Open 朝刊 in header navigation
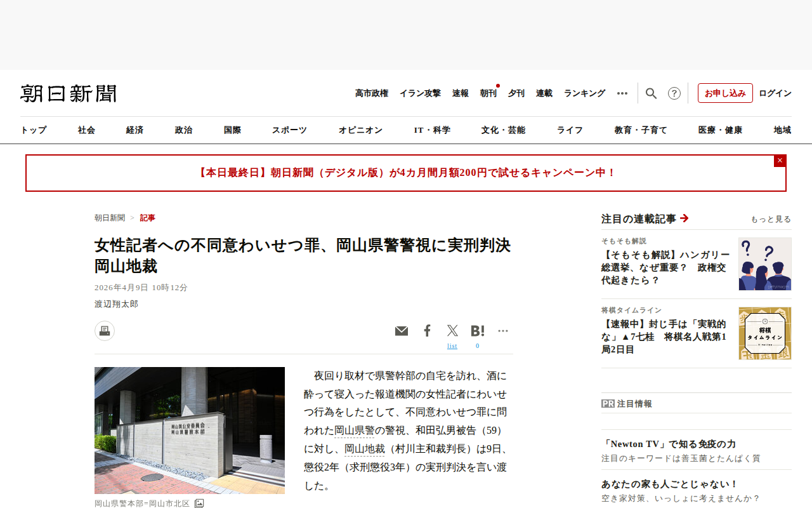This screenshot has height=508, width=812. point(488,93)
